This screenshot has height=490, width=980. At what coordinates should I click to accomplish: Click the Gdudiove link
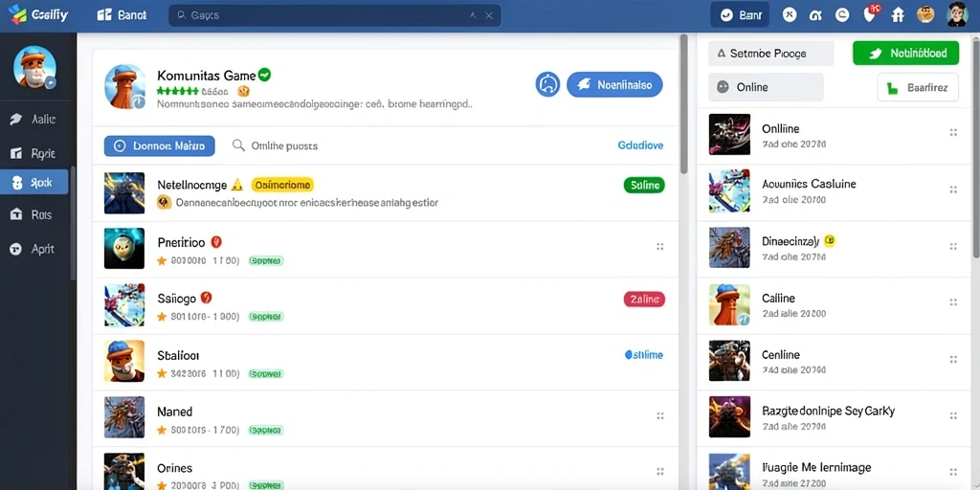coord(640,145)
